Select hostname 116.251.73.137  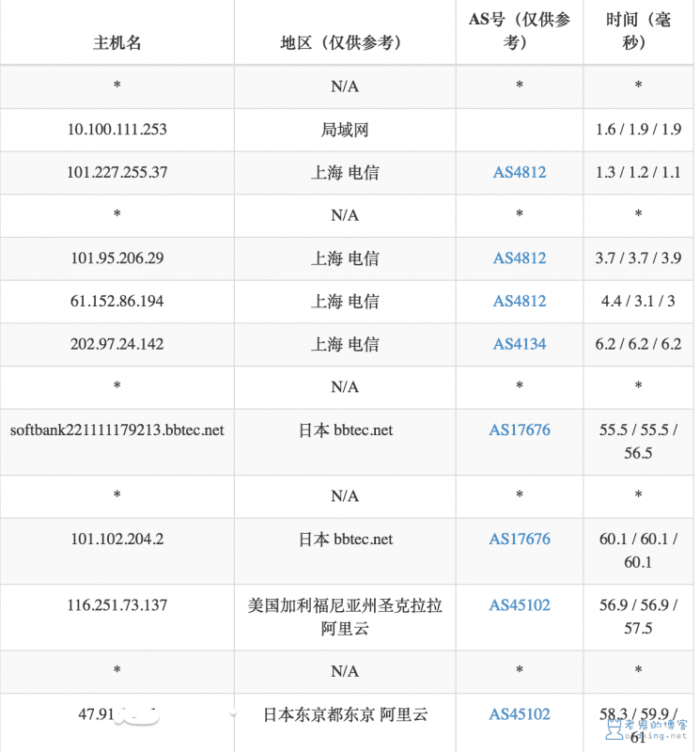pos(117,605)
